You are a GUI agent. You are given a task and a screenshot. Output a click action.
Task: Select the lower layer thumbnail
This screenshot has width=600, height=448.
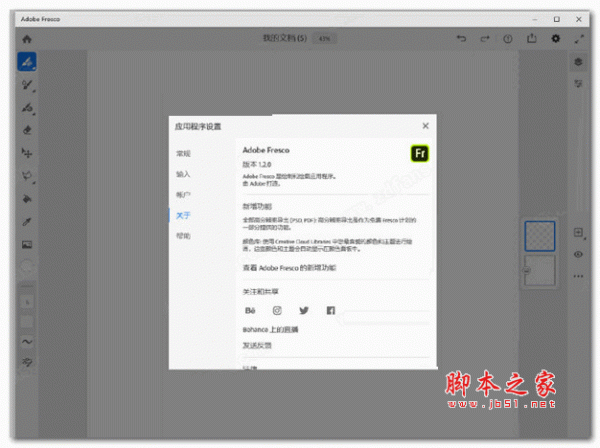[x=540, y=270]
